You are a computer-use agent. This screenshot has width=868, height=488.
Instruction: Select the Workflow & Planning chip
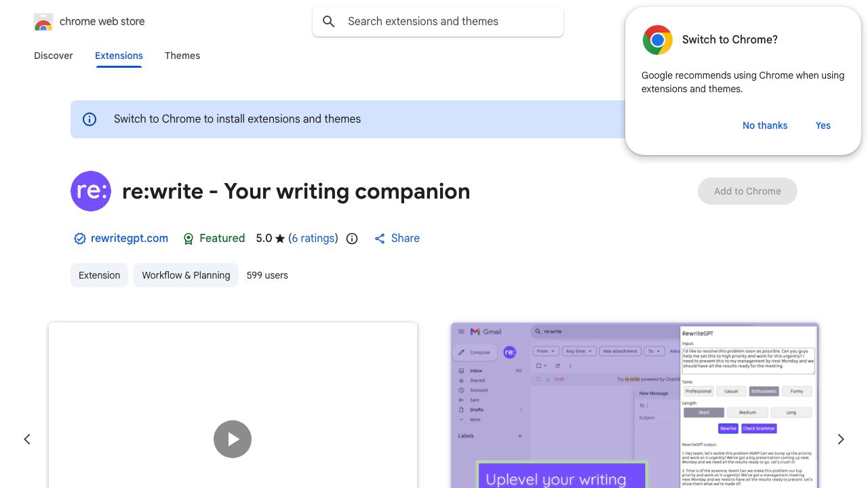point(186,275)
